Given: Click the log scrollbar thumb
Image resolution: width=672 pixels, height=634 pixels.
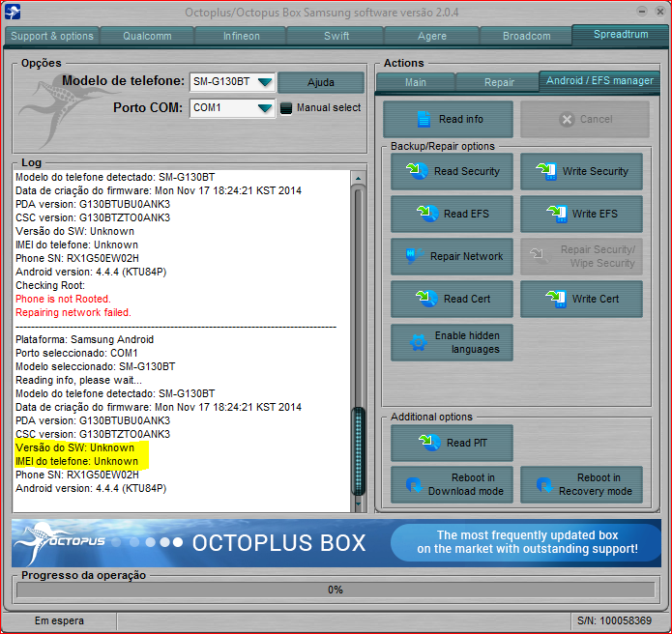Looking at the screenshot, I should [358, 451].
